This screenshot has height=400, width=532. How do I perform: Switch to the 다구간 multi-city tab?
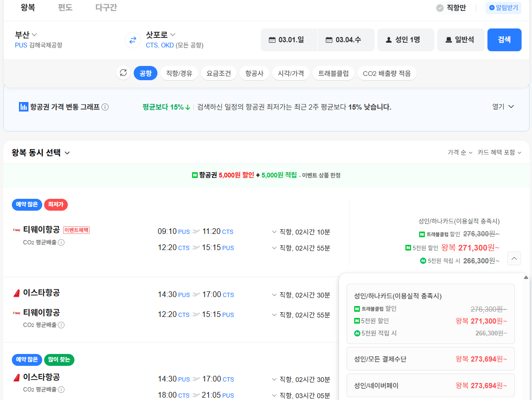click(106, 8)
